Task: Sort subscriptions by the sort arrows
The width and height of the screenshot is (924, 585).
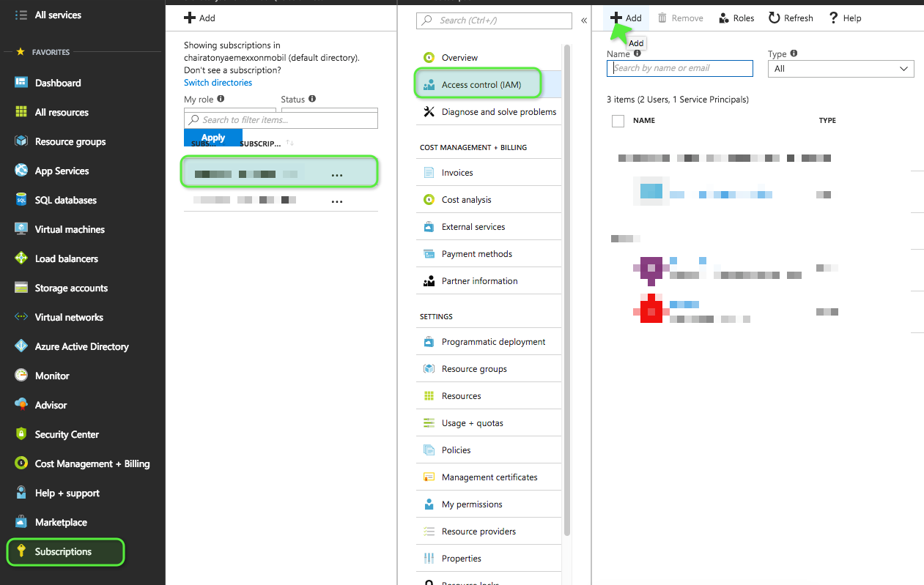Action: (289, 143)
